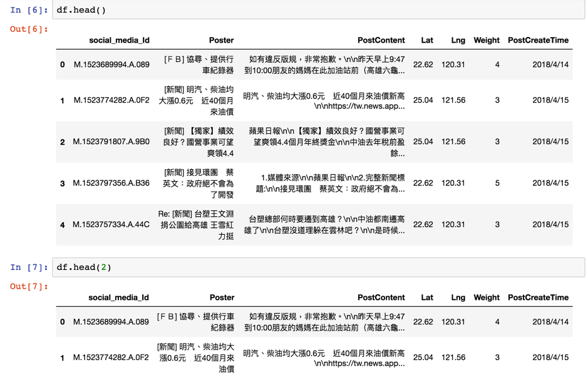Click M.1523689994.A.089 cell in Out[7] table

tap(111, 322)
